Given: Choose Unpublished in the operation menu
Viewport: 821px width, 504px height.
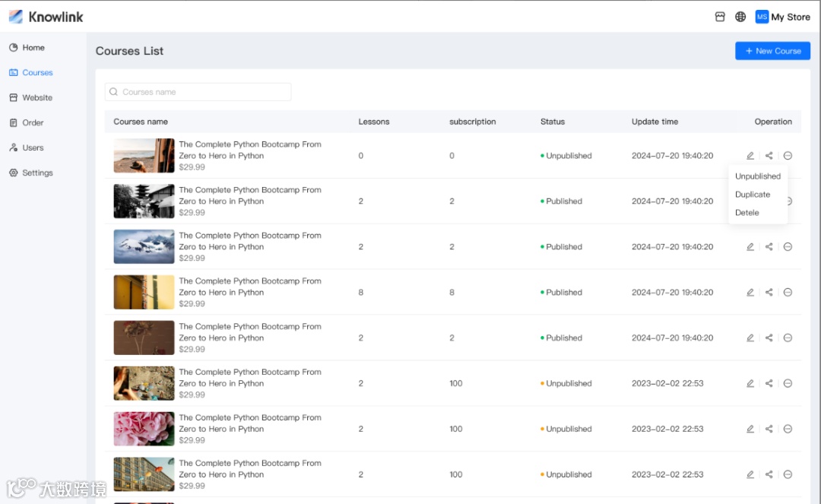Looking at the screenshot, I should point(758,176).
